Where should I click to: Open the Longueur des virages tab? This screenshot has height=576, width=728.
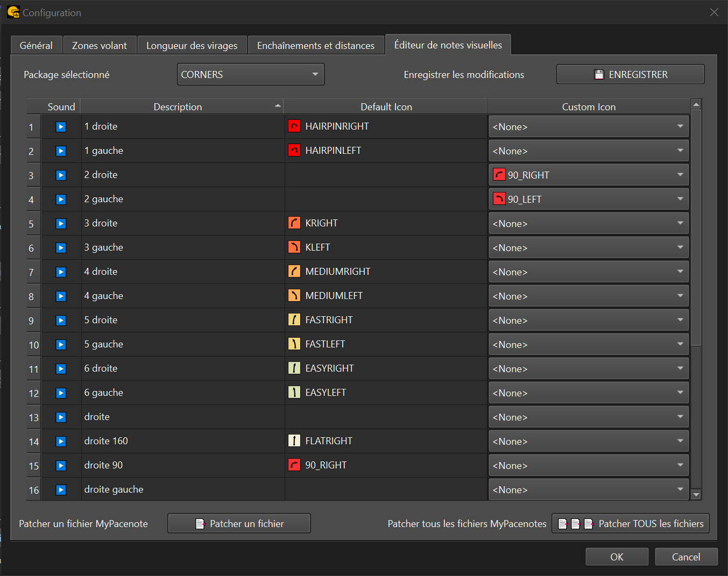click(x=192, y=46)
